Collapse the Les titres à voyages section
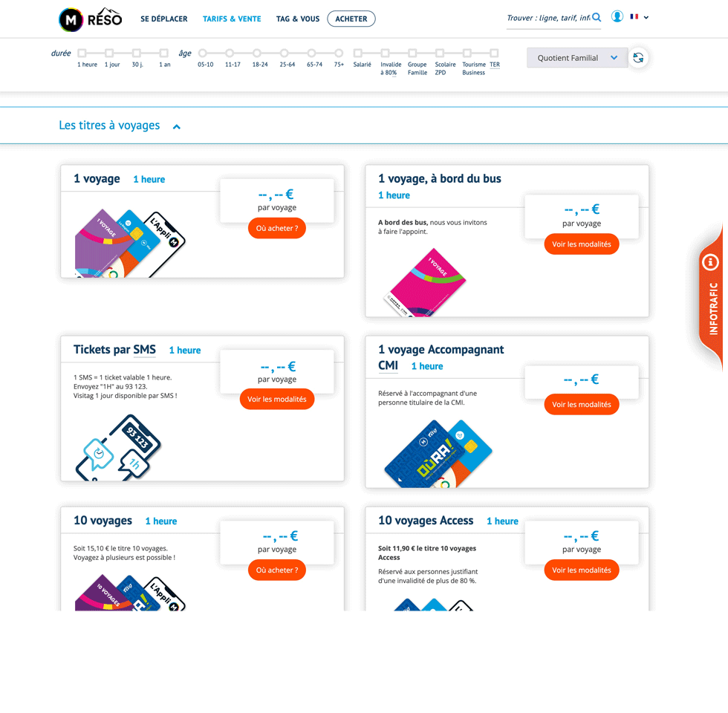The height and width of the screenshot is (713, 728). pyautogui.click(x=177, y=127)
